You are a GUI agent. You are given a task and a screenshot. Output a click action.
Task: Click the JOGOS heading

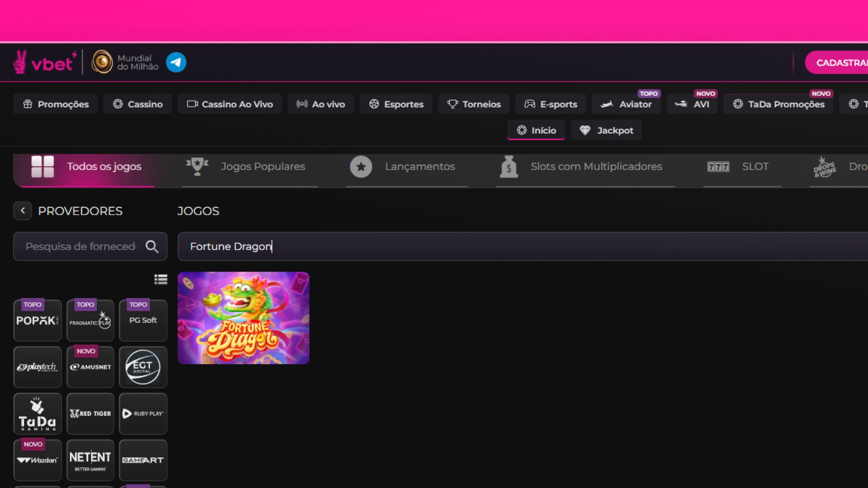point(198,211)
